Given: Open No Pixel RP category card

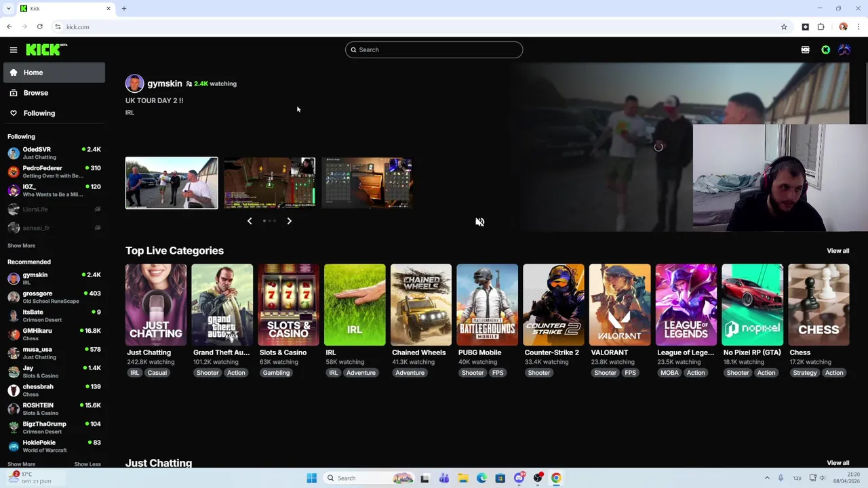Looking at the screenshot, I should click(x=752, y=305).
